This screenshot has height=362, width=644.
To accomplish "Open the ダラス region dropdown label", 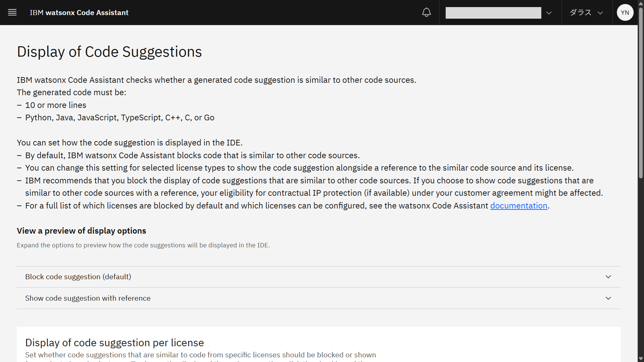I will click(x=581, y=13).
